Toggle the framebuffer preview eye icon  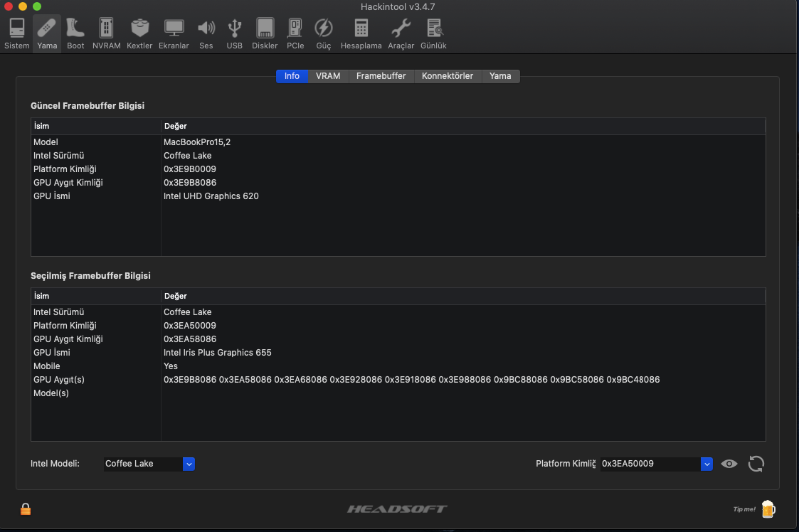pos(729,463)
